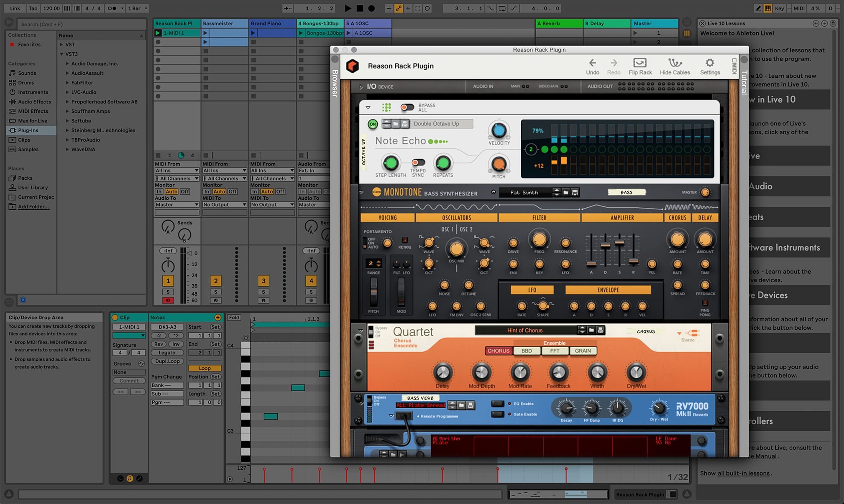Click the Note Echo browse patch folder icon
This screenshot has height=504, width=844.
tap(396, 124)
